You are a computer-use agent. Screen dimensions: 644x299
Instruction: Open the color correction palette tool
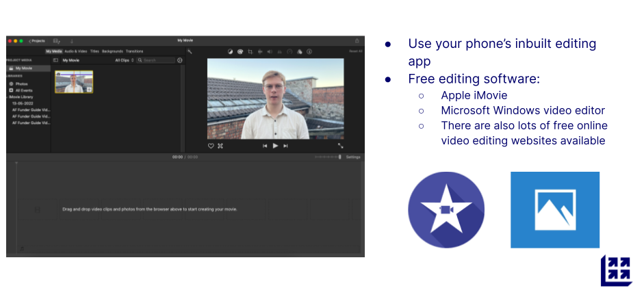click(x=240, y=52)
